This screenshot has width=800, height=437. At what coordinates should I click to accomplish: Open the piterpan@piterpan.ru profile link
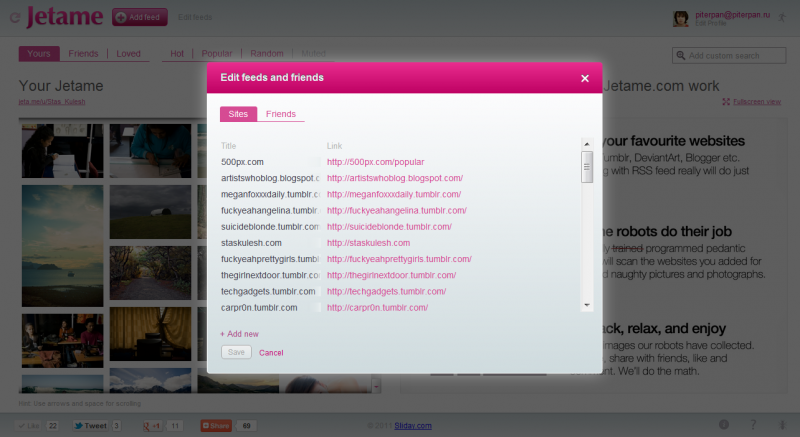click(732, 15)
